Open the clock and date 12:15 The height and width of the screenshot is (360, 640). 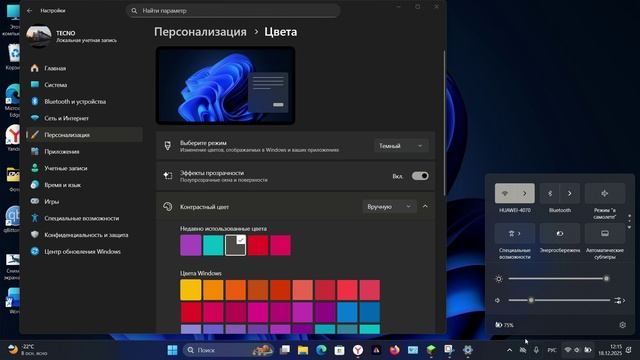pyautogui.click(x=610, y=350)
